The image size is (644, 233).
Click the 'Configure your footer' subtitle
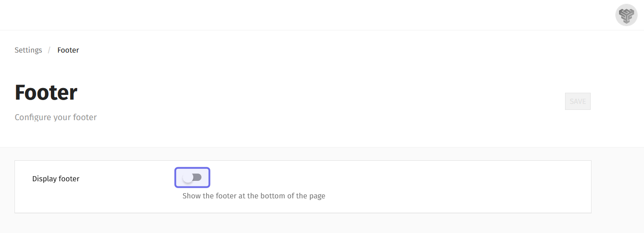click(55, 117)
